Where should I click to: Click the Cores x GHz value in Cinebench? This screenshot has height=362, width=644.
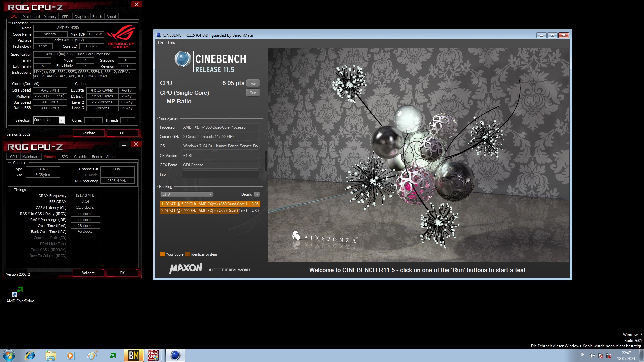click(x=220, y=137)
